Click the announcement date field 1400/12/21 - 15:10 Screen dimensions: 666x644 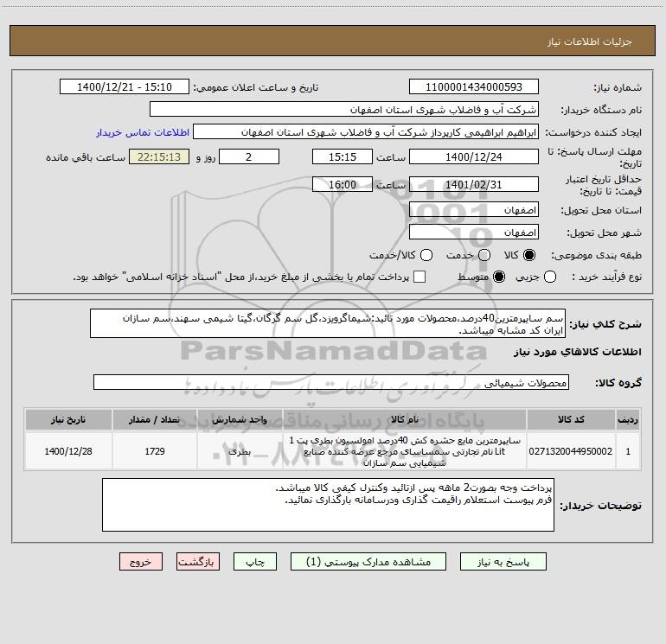pos(125,87)
